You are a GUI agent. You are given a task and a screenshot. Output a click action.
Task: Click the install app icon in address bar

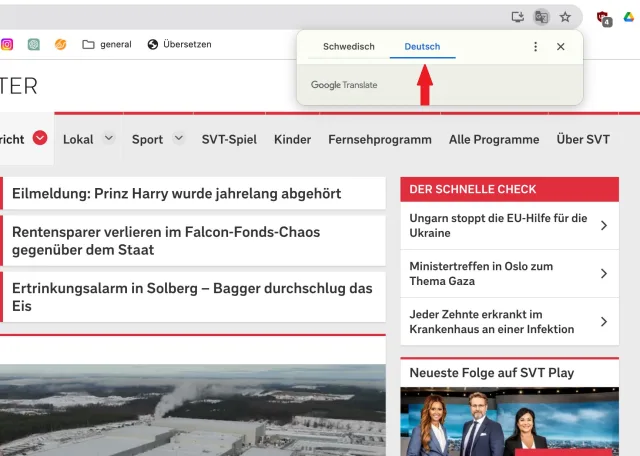pyautogui.click(x=518, y=17)
